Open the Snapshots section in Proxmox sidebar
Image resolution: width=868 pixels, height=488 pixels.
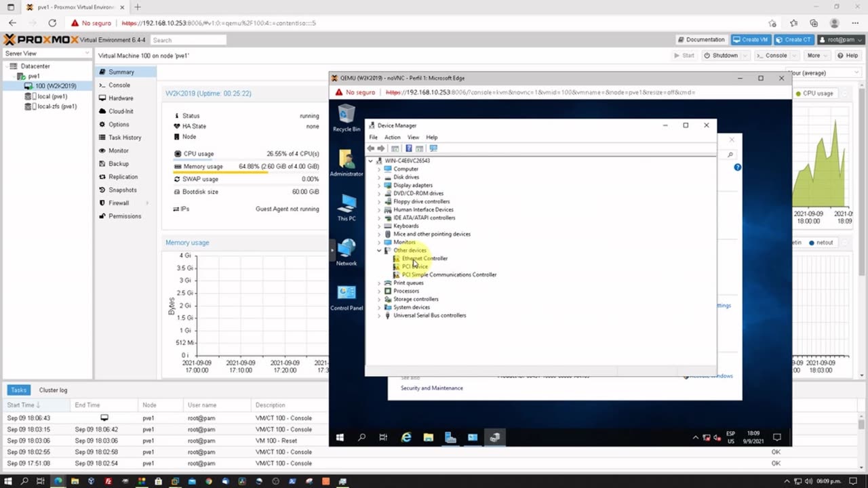click(x=123, y=190)
